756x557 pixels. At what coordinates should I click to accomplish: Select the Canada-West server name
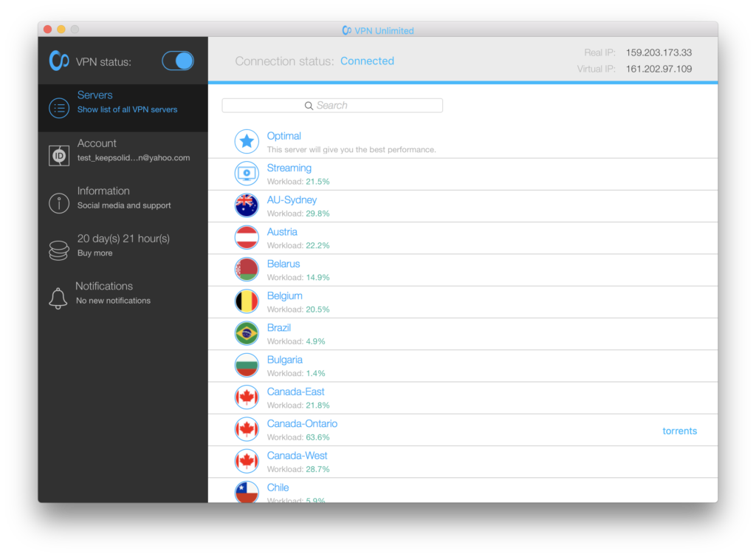[297, 456]
